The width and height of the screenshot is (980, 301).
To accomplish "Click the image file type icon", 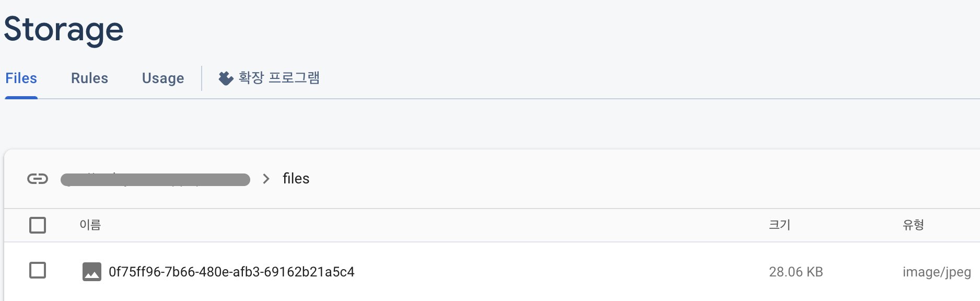I will pyautogui.click(x=92, y=272).
